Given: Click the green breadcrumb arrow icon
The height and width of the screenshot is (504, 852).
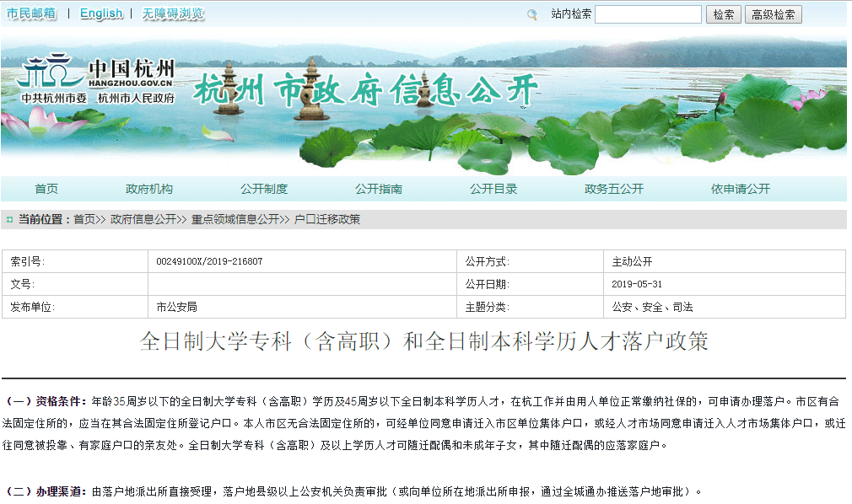Looking at the screenshot, I should [9, 219].
